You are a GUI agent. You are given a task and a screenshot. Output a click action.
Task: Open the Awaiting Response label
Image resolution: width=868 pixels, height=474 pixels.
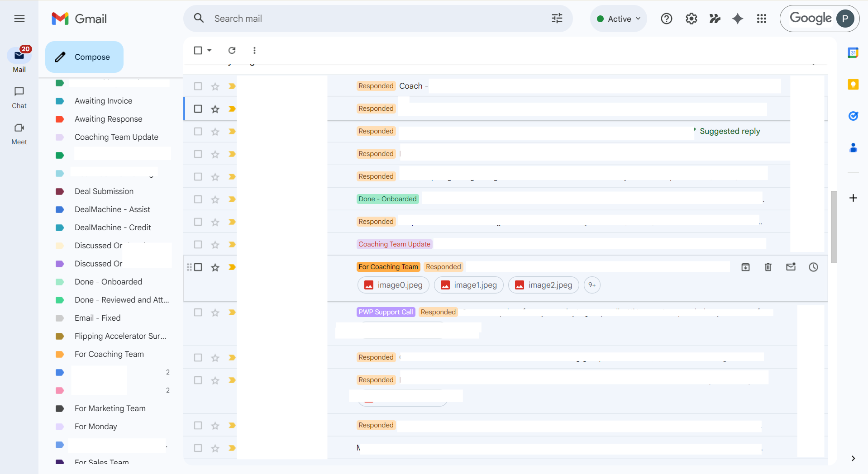coord(109,119)
